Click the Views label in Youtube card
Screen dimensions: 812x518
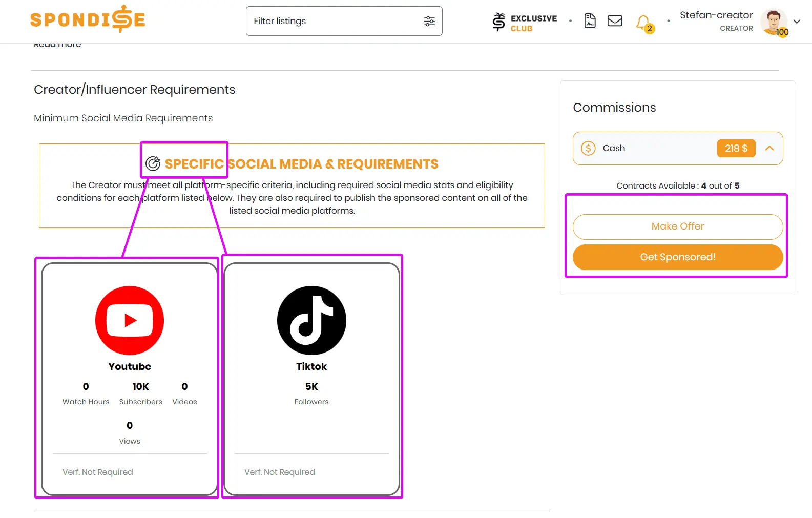point(130,441)
